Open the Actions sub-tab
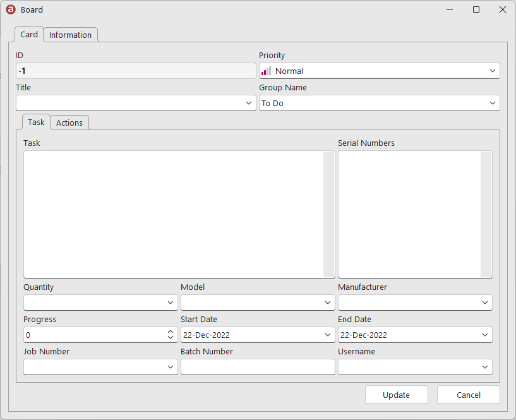 click(69, 123)
